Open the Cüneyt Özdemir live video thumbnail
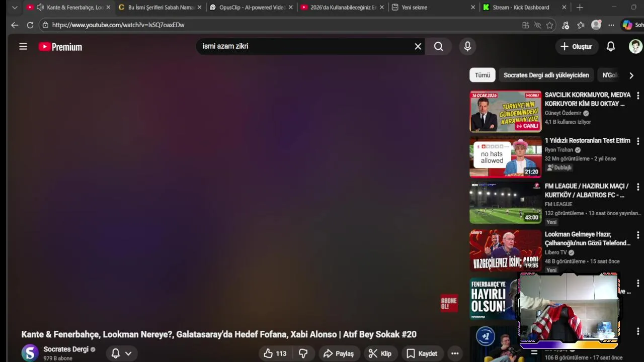The width and height of the screenshot is (644, 362). tap(505, 111)
